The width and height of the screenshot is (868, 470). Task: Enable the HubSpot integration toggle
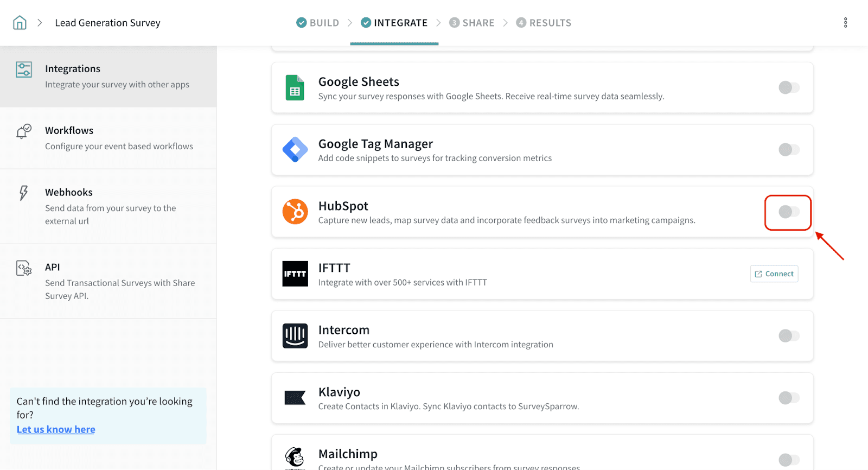pos(789,212)
